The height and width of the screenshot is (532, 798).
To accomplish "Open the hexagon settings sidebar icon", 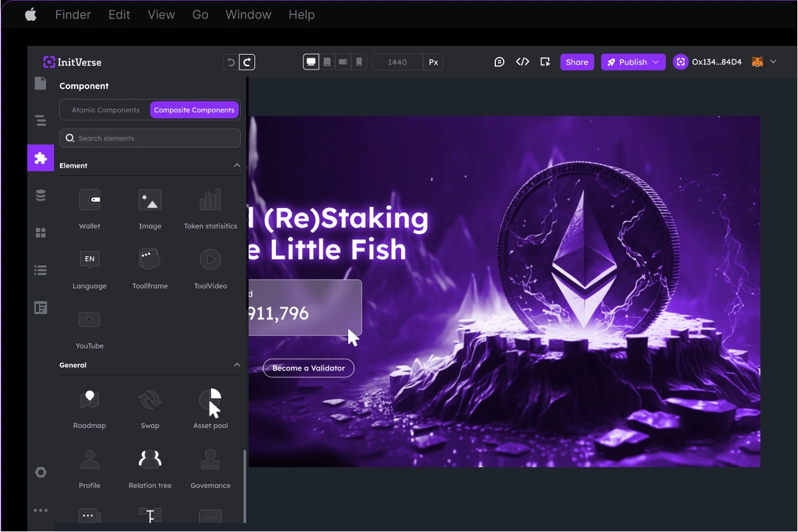I will click(x=40, y=472).
